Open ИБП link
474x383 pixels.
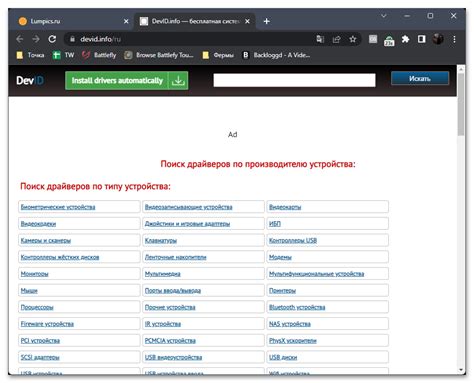pos(275,224)
